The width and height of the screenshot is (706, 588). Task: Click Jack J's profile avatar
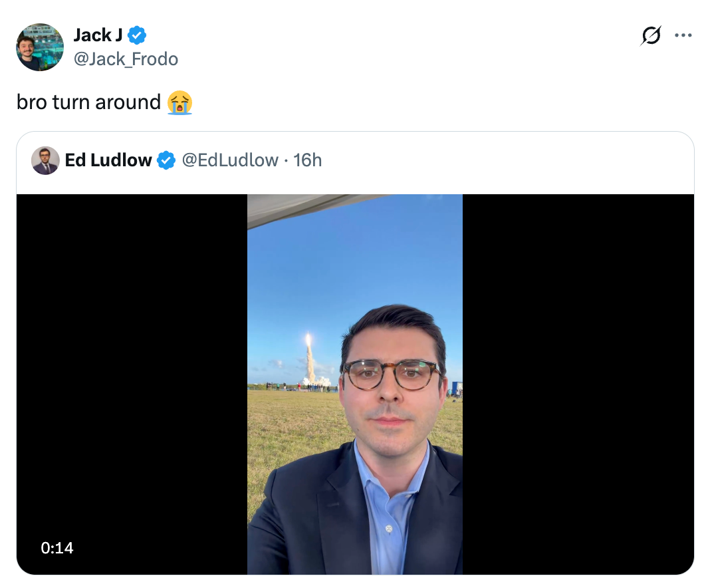pos(40,47)
